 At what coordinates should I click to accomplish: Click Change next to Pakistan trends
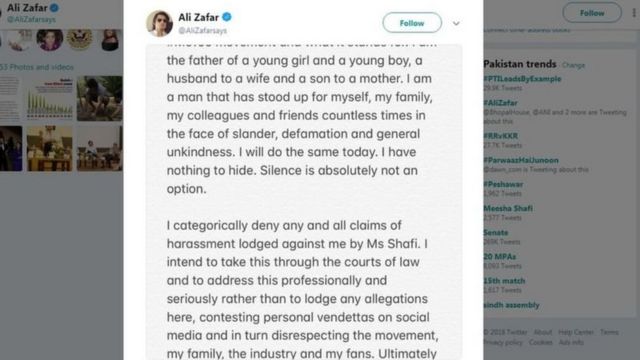tap(573, 65)
